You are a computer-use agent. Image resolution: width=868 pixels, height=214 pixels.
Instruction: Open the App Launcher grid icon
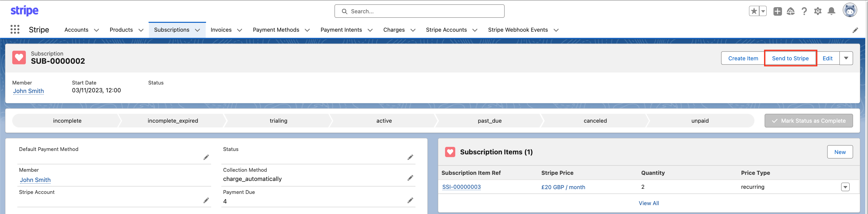(15, 30)
